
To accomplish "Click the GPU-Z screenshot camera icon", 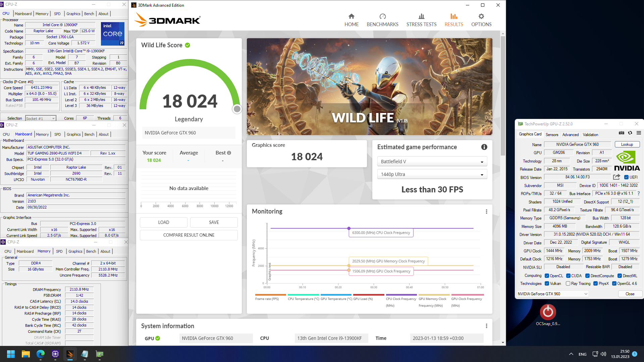I will tap(621, 133).
